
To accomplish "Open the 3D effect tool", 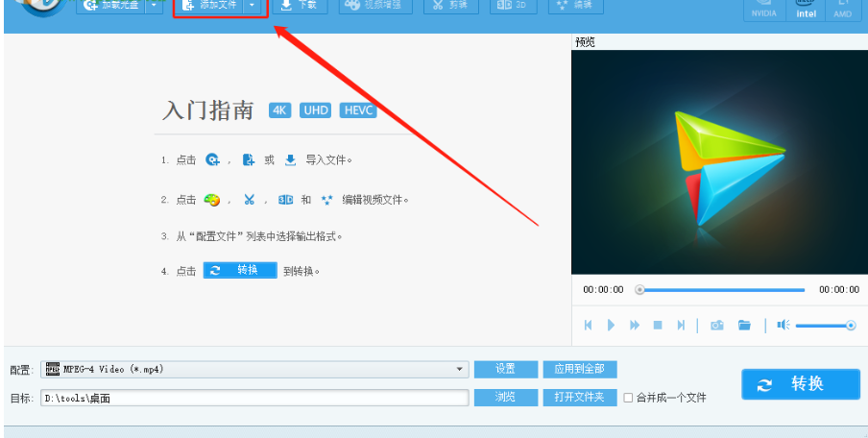I will point(513,5).
